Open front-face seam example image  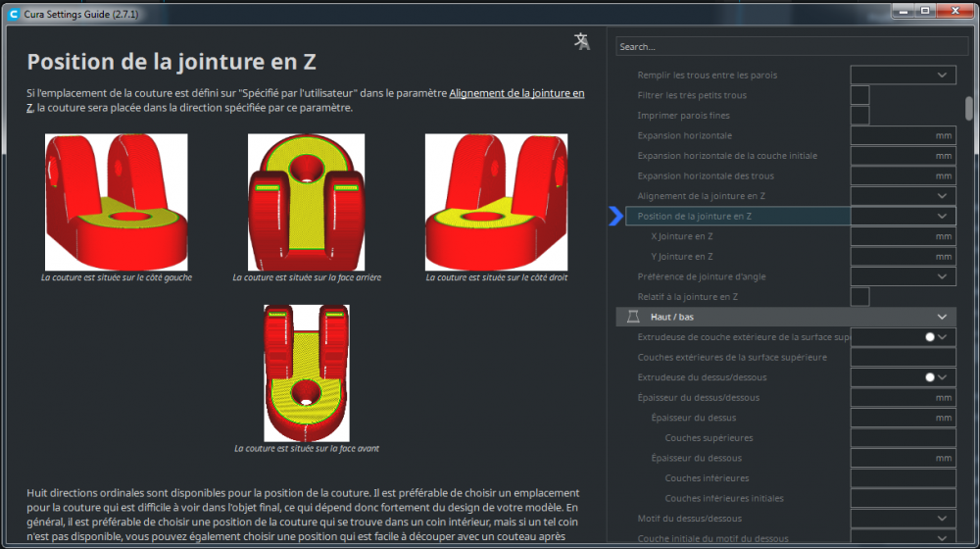pyautogui.click(x=306, y=374)
